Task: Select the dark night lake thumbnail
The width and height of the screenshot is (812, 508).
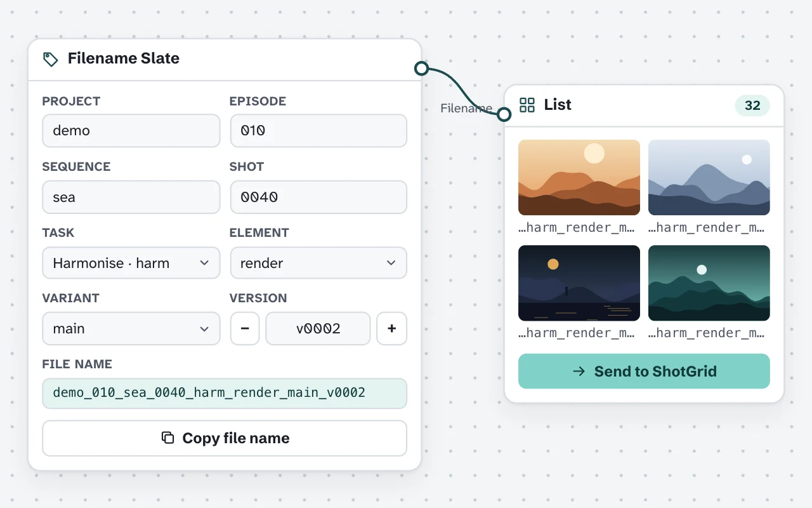Action: 579,283
